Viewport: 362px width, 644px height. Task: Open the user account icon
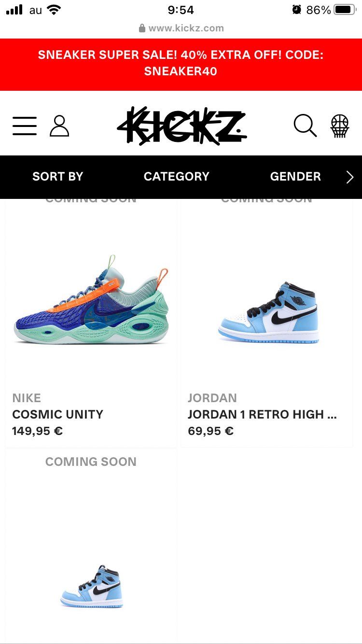point(59,126)
